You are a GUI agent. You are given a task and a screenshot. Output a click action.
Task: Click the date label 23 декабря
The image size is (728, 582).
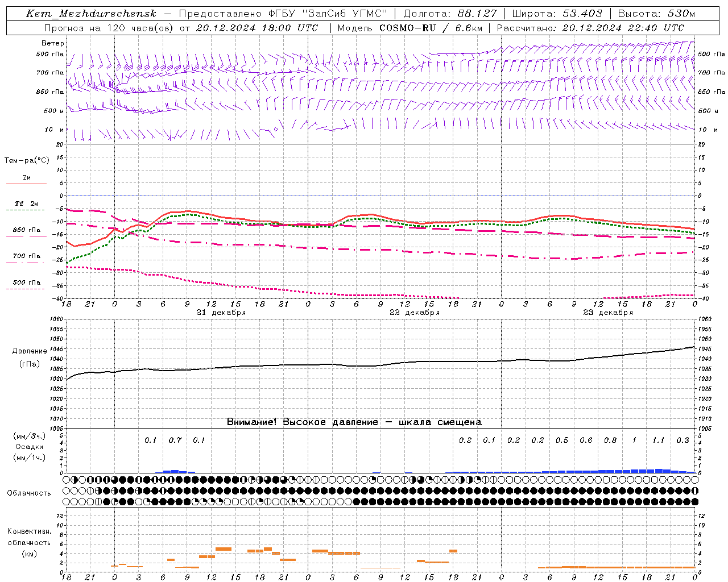pos(607,313)
